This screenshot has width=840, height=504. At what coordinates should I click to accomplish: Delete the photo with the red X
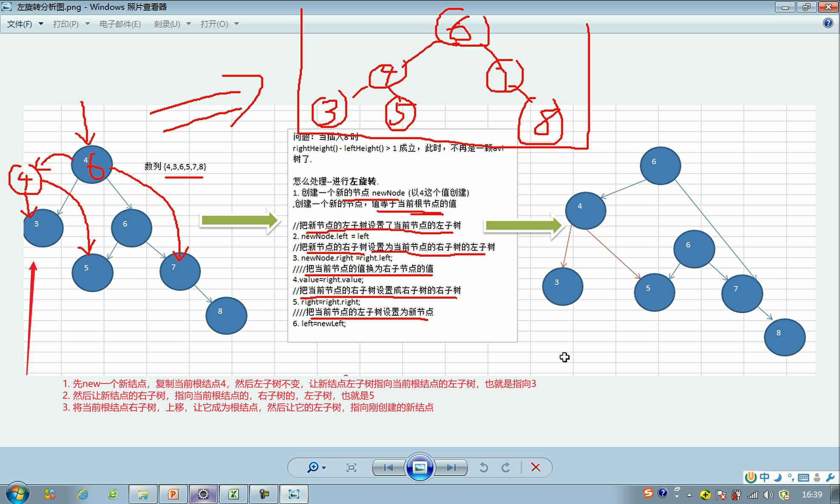[536, 468]
